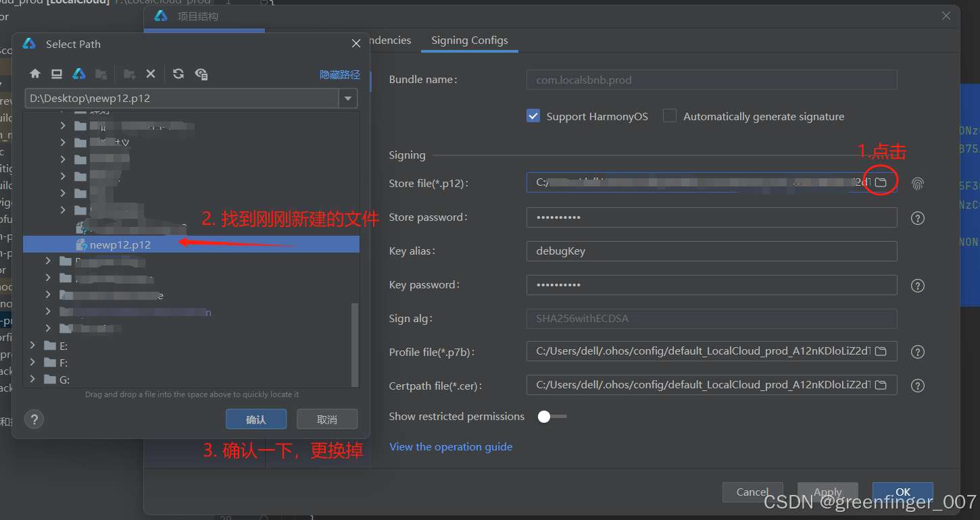Open the path history dropdown arrow
The height and width of the screenshot is (520, 980).
coord(348,99)
